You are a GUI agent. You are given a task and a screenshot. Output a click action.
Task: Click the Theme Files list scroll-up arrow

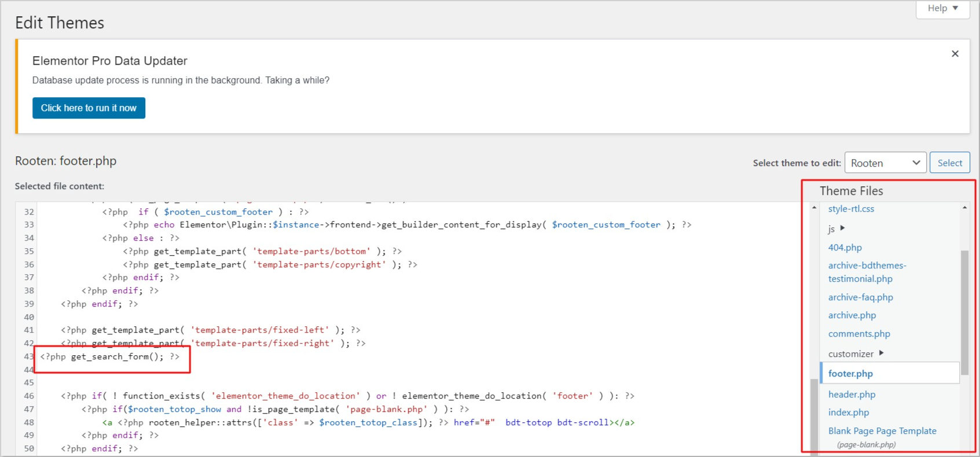click(964, 208)
